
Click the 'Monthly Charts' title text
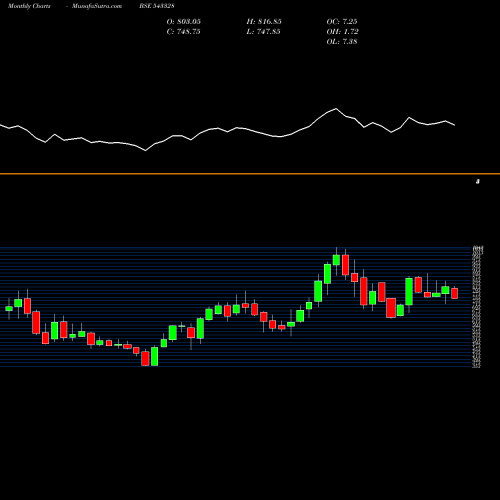coord(29,6)
